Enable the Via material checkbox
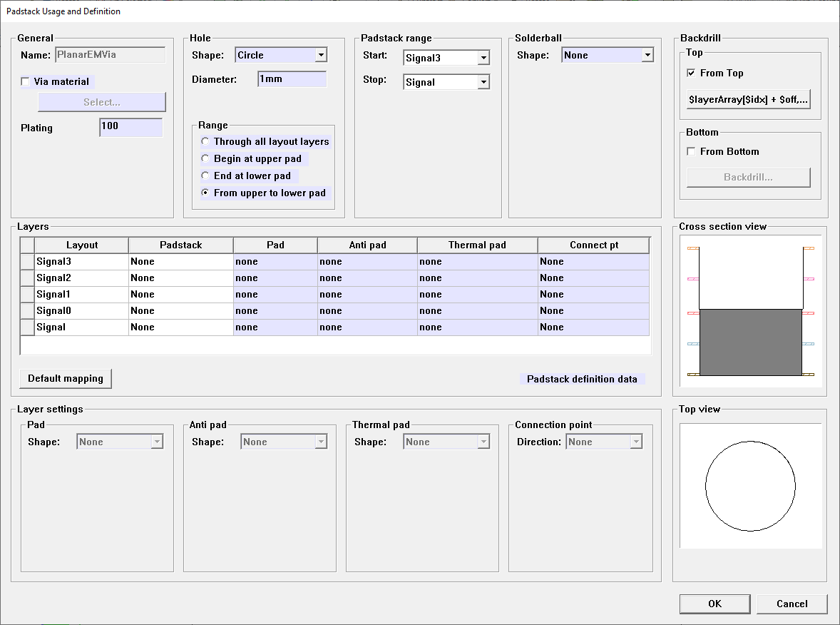The height and width of the screenshot is (625, 840). (26, 81)
